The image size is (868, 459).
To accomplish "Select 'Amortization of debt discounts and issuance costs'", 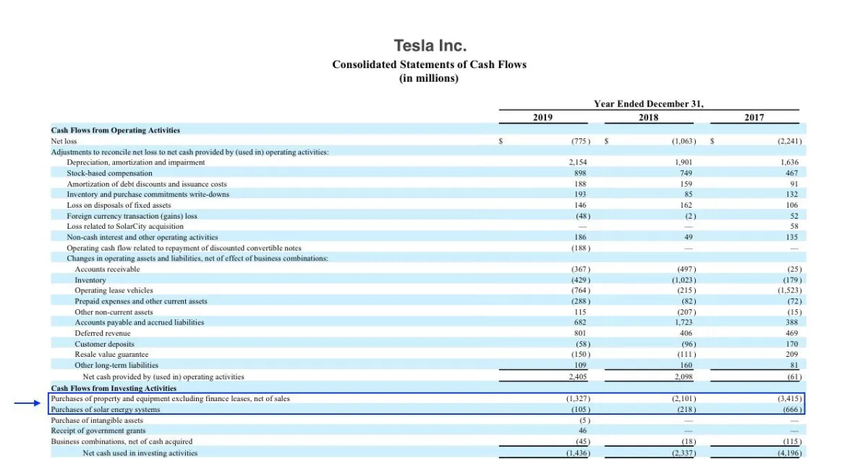I will (x=147, y=184).
